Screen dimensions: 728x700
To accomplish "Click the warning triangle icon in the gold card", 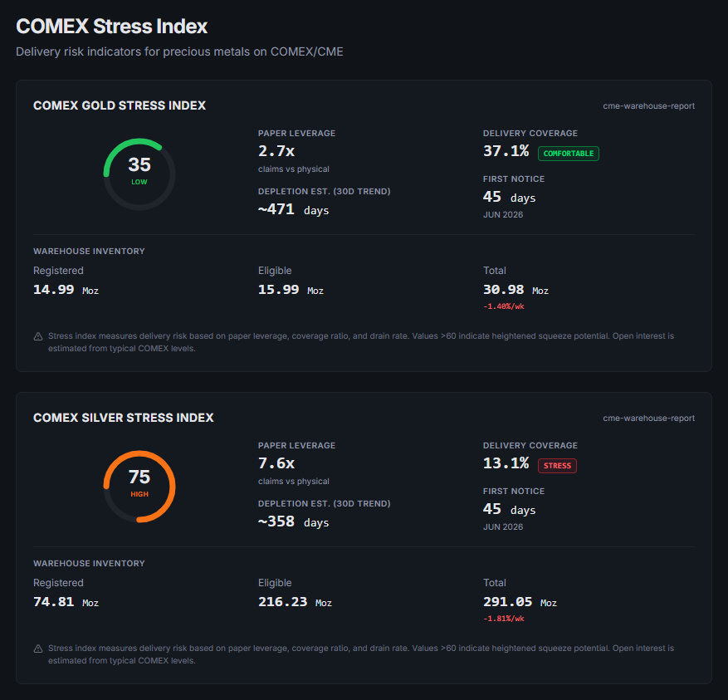I will (x=38, y=336).
